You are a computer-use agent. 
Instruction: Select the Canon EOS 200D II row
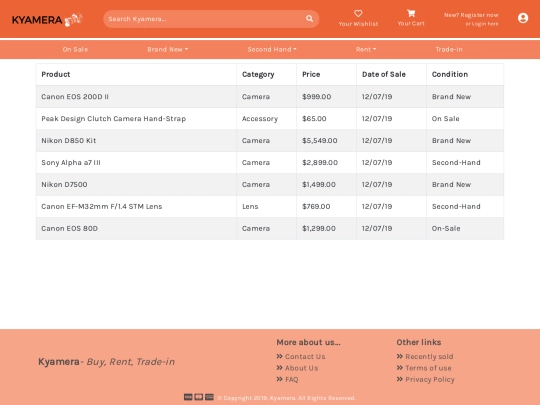coord(270,97)
